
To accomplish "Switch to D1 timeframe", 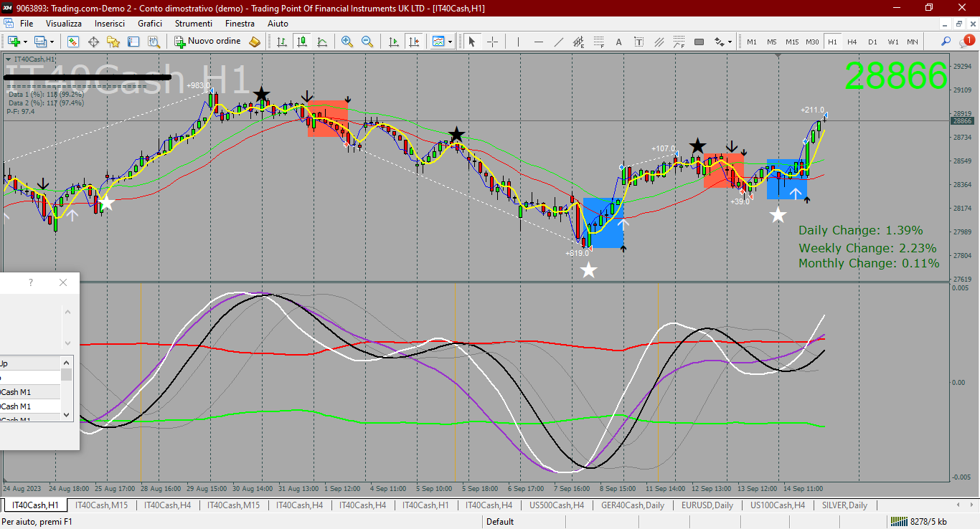I will [872, 42].
